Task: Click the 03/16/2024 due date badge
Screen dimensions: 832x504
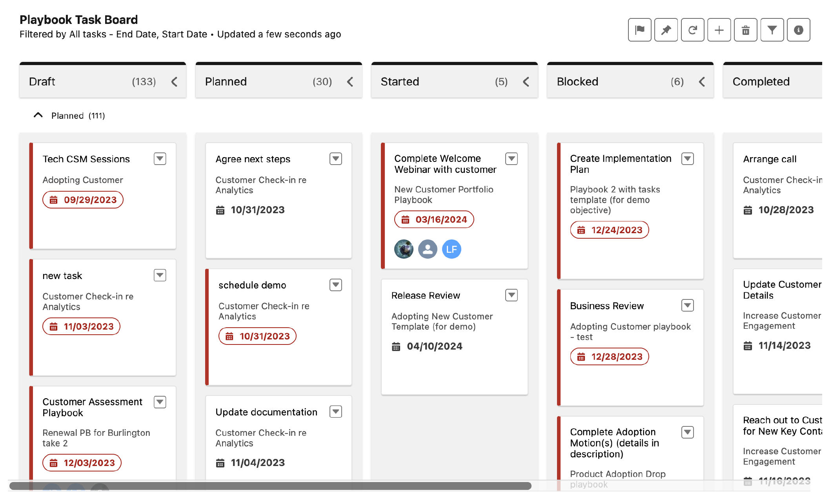Action: click(434, 219)
